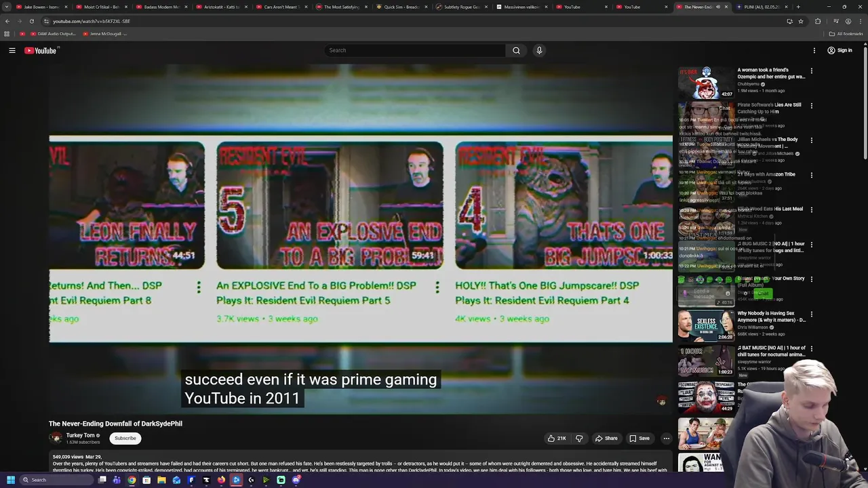Open more actions menu next to Save
This screenshot has height=488, width=868.
point(666,439)
